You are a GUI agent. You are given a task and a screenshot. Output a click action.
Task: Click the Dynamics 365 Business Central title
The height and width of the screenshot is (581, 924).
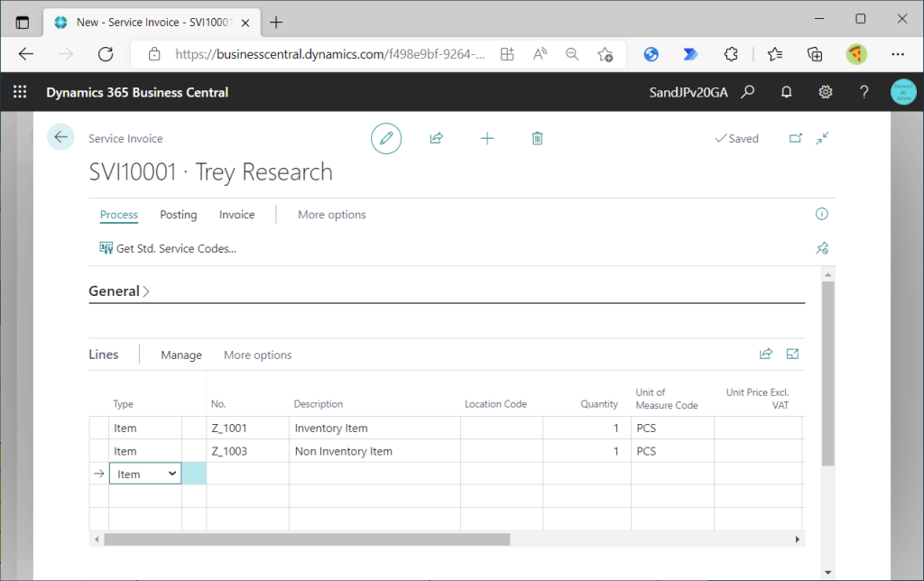click(x=137, y=92)
